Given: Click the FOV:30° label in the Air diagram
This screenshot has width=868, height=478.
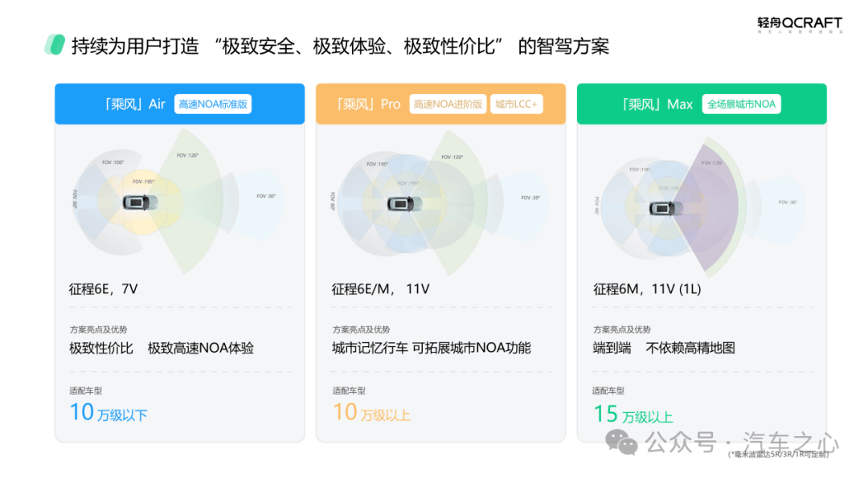Looking at the screenshot, I should click(266, 196).
